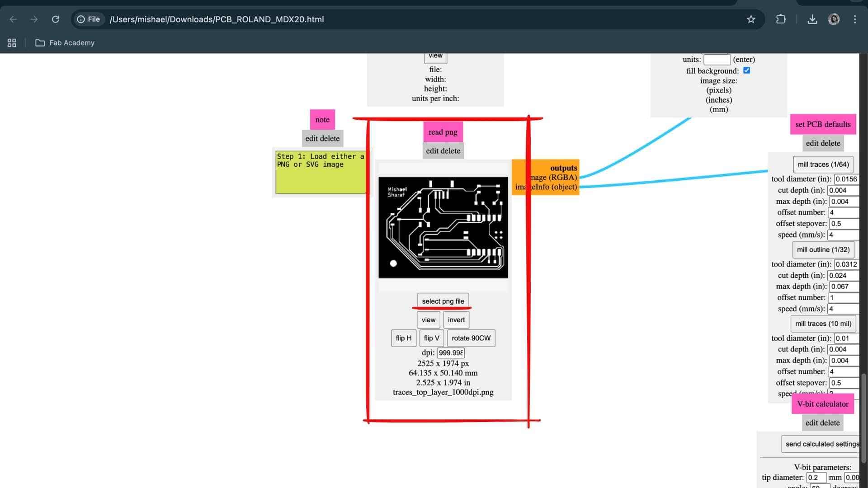
Task: Click the dpi input field
Action: pos(450,353)
